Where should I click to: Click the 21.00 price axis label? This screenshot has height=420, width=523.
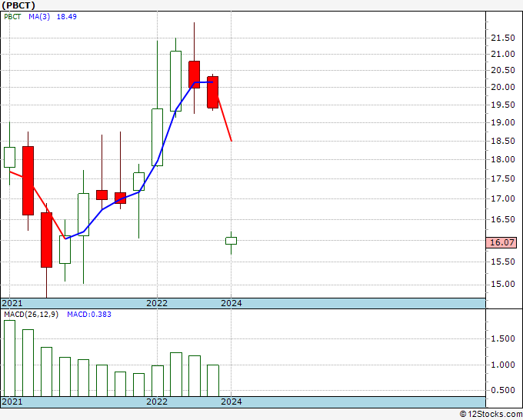point(503,54)
